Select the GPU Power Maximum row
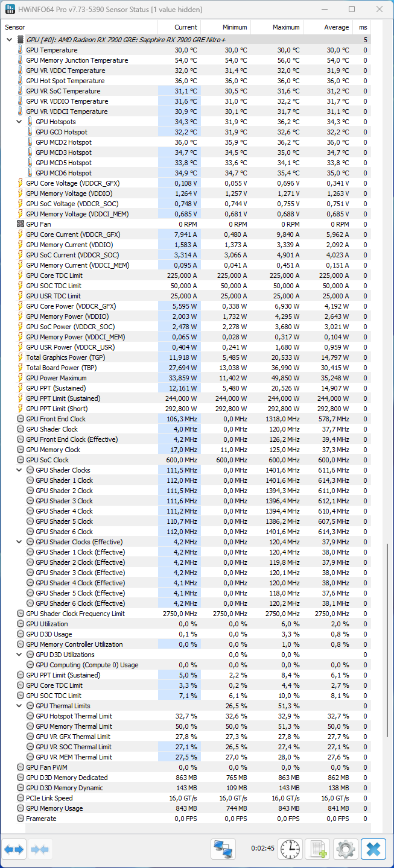Screen dimensions: 394x868 tap(186, 378)
